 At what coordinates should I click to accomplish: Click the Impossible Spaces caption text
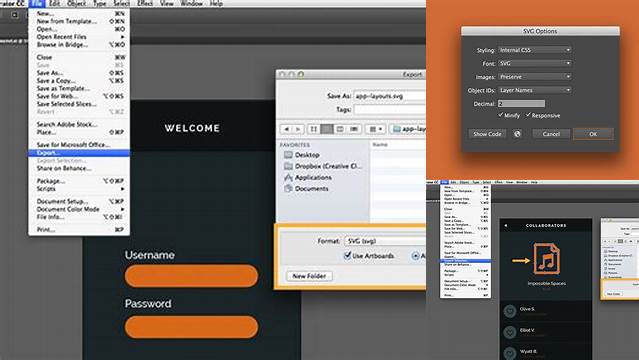[x=546, y=283]
